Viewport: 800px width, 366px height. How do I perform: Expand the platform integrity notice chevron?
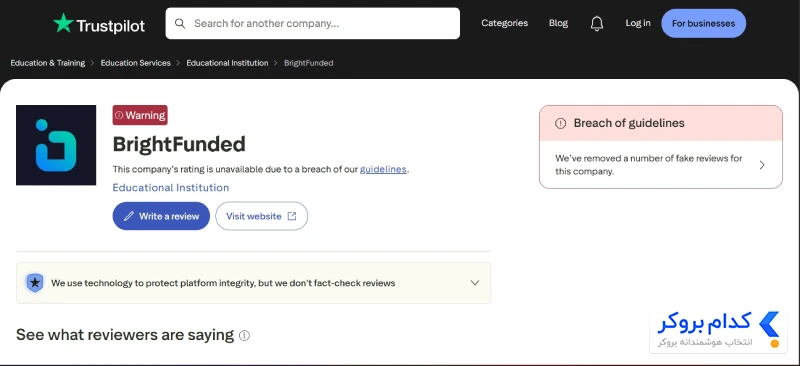coord(475,283)
